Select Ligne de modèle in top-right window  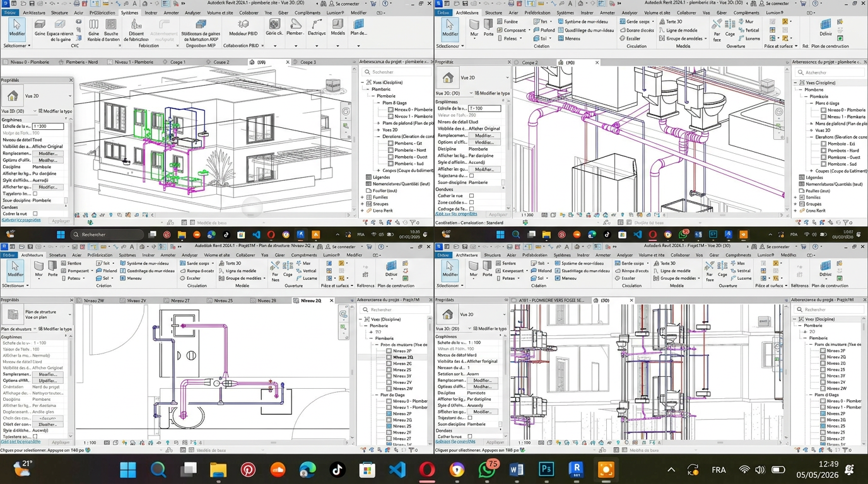[677, 30]
